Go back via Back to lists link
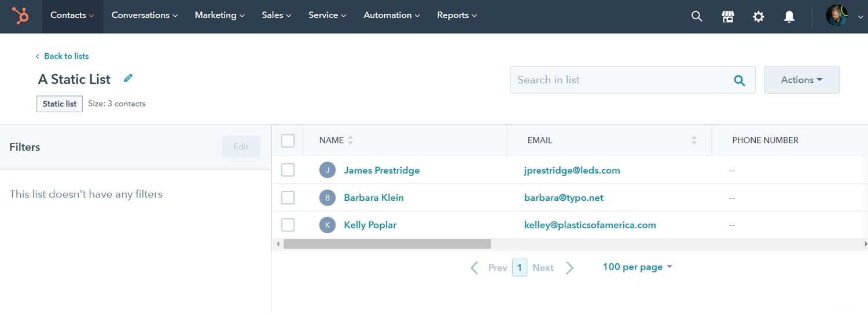 tap(62, 56)
